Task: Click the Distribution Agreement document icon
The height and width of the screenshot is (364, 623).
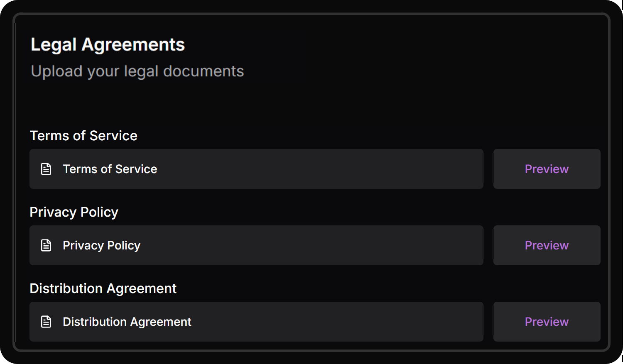Action: (46, 322)
